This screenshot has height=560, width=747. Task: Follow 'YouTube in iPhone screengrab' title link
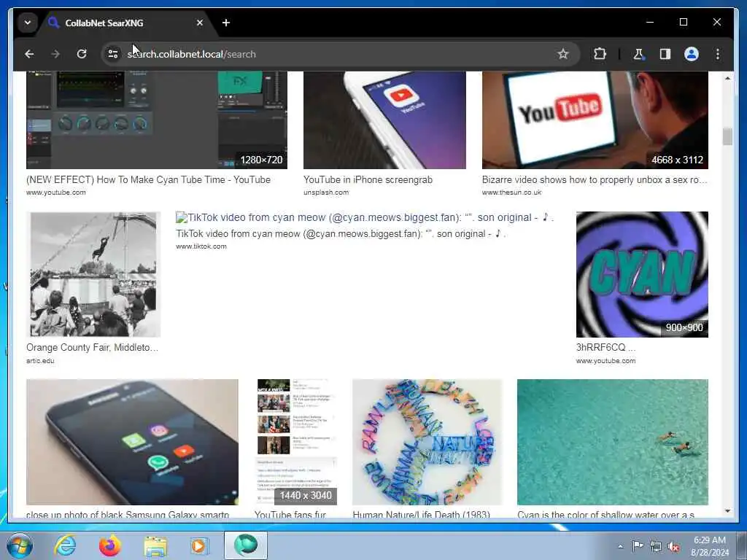(x=368, y=179)
